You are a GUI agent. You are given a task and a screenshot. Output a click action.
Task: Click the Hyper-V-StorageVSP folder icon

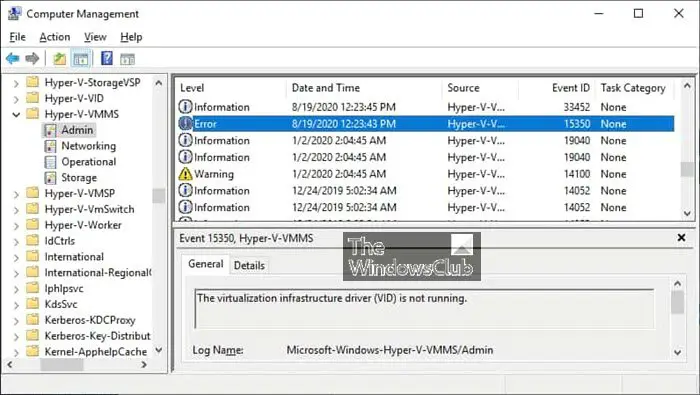33,82
